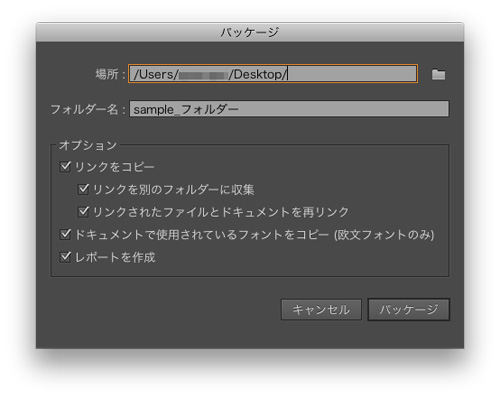The width and height of the screenshot is (500, 398).
Task: Toggle the ドキュメントで使用されているフォントをコピー checkbox
Action: click(x=65, y=234)
